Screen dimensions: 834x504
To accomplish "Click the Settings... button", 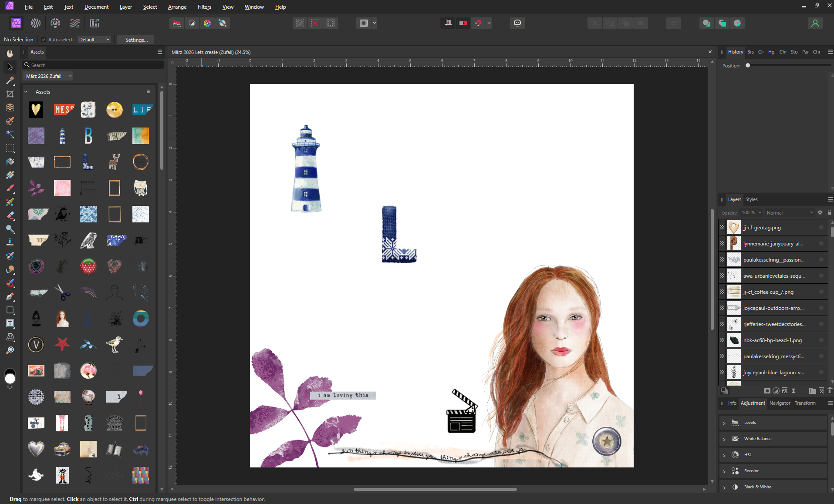I will point(136,40).
